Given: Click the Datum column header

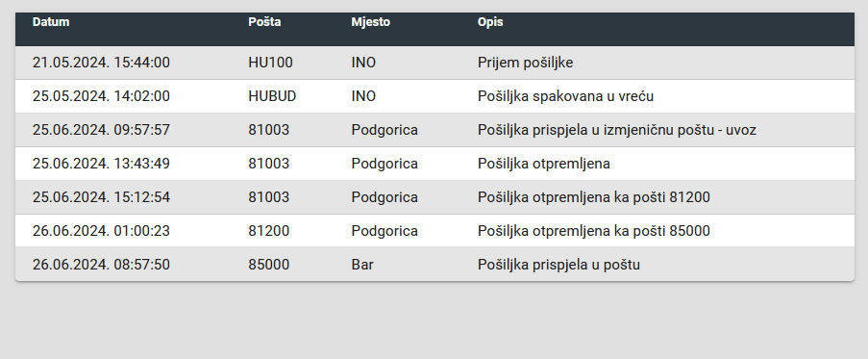Looking at the screenshot, I should (x=51, y=22).
